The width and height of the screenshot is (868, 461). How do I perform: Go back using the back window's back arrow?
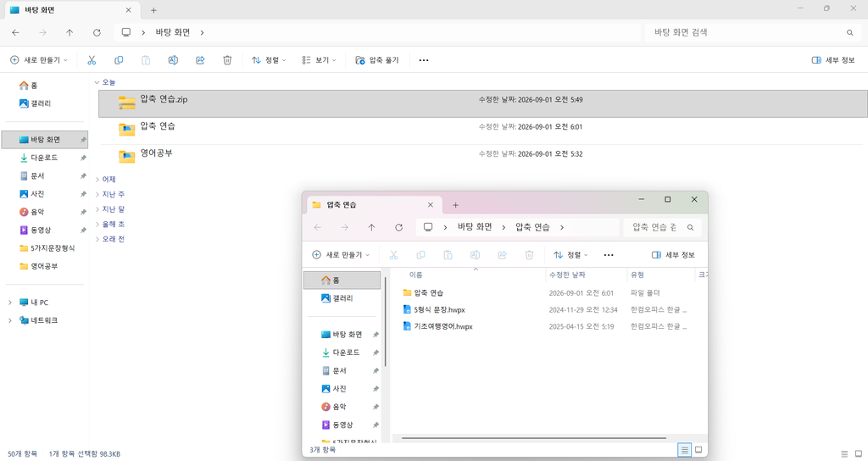[15, 33]
